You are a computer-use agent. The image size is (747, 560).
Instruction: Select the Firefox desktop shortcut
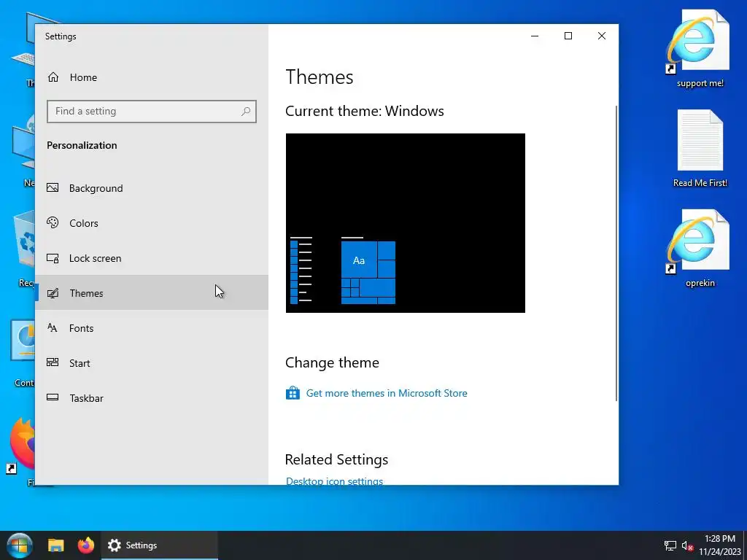click(22, 452)
